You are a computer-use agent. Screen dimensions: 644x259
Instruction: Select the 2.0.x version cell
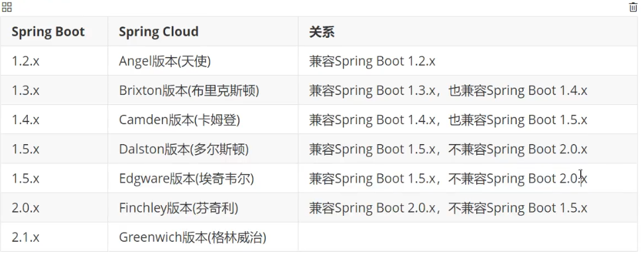tap(54, 208)
